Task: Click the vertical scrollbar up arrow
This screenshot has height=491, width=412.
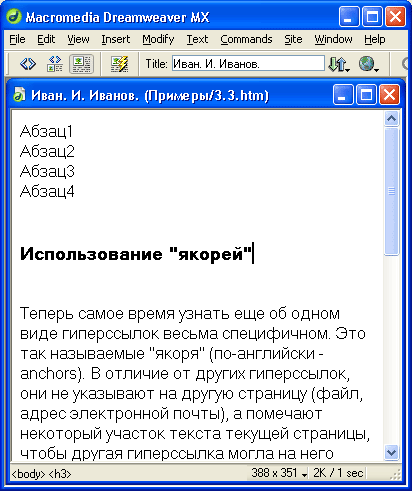Action: [391, 119]
